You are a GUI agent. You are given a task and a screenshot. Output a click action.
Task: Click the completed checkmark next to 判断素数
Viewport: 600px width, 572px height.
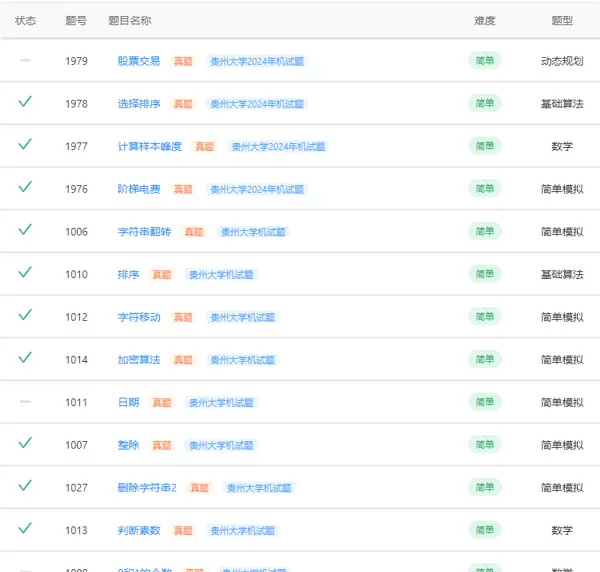(x=25, y=529)
